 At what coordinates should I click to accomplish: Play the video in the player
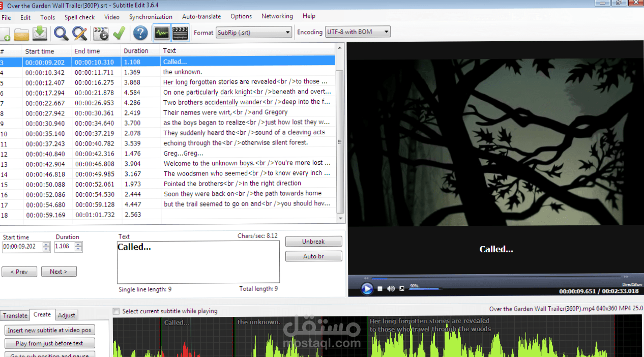(x=367, y=289)
